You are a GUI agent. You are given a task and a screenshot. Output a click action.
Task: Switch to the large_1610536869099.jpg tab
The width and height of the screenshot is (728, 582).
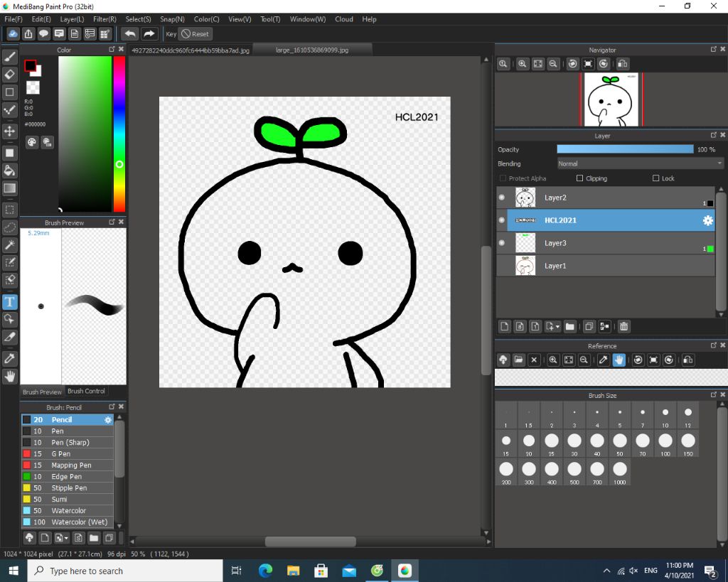click(x=312, y=50)
